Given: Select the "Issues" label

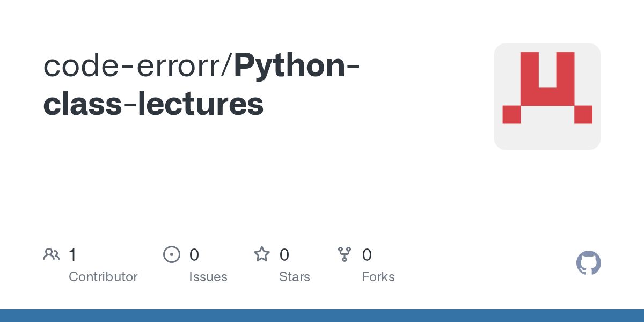Looking at the screenshot, I should tap(208, 277).
